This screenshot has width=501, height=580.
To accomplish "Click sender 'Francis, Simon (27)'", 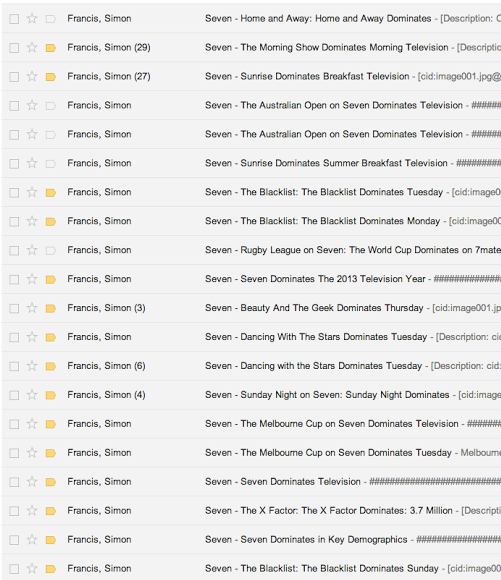I will pos(109,76).
